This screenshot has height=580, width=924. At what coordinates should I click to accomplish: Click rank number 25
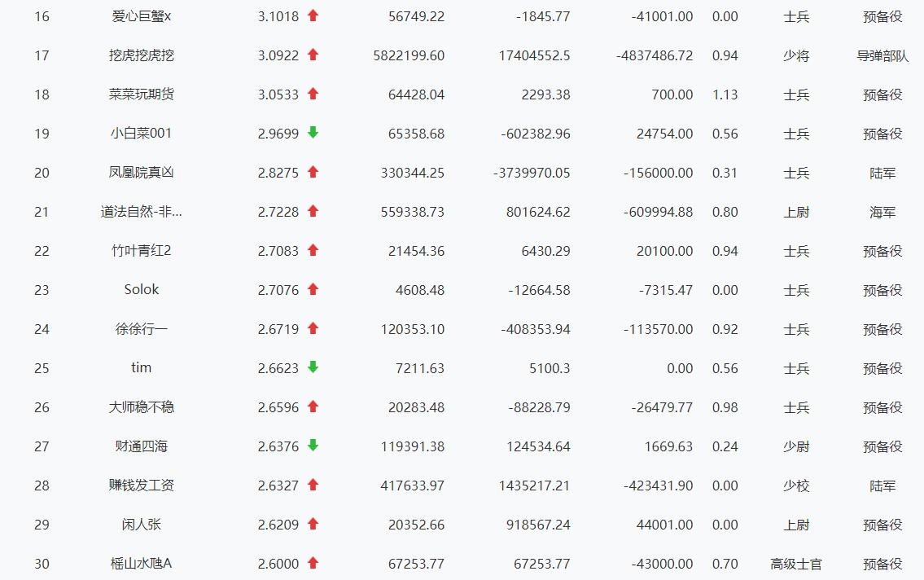click(x=42, y=368)
